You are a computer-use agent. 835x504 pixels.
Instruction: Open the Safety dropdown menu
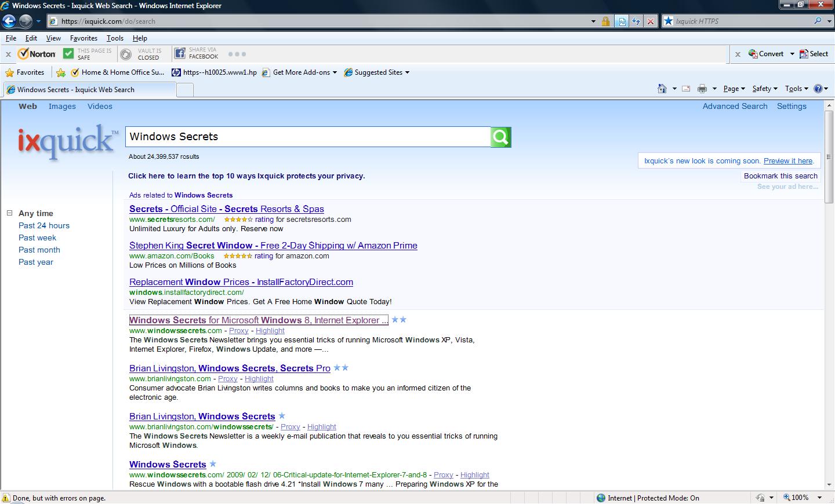tap(764, 89)
